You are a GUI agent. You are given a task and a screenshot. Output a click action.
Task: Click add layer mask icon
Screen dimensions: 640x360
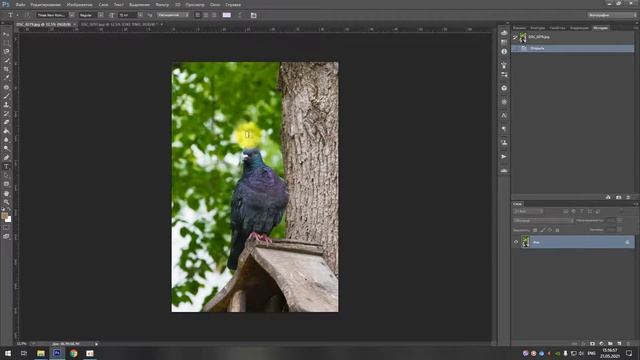(592, 344)
